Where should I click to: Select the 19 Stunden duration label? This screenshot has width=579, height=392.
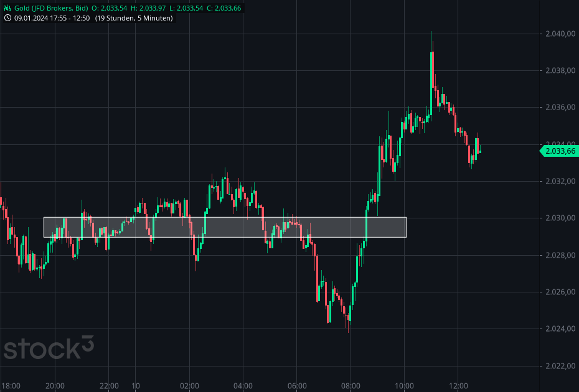pos(115,18)
